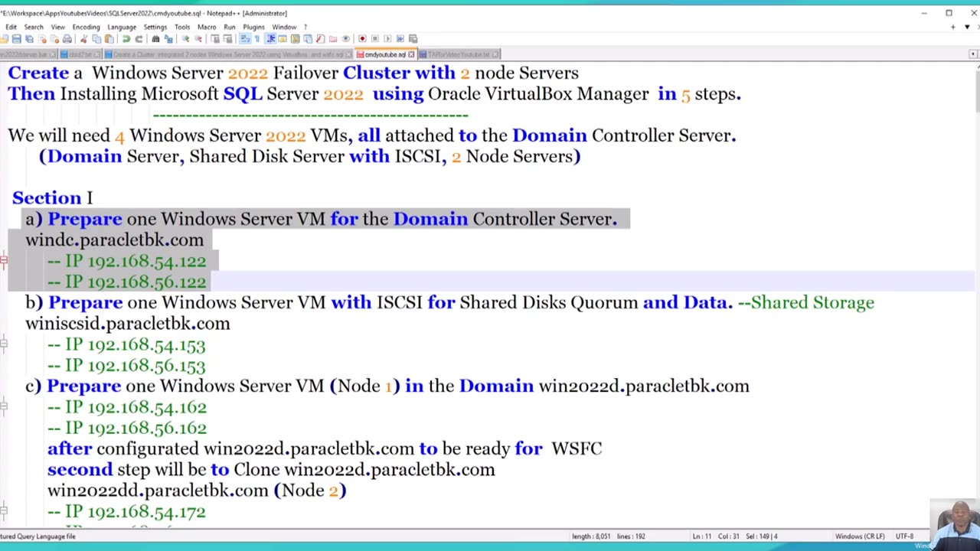Open the tab list dropdown triangle at top right
The image size is (980, 551).
pyautogui.click(x=967, y=27)
